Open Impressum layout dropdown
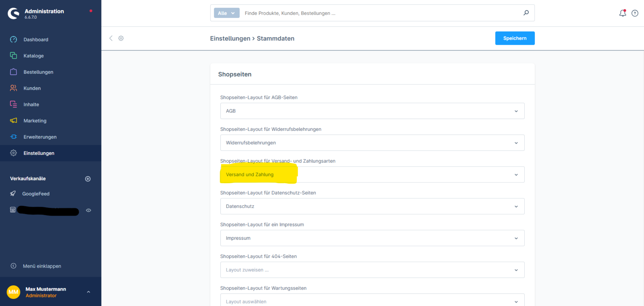The height and width of the screenshot is (306, 644). click(x=372, y=238)
